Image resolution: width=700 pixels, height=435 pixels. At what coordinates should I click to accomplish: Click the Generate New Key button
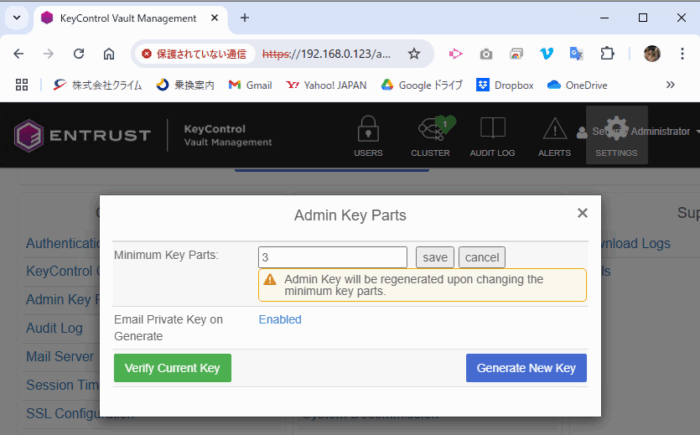[526, 368]
